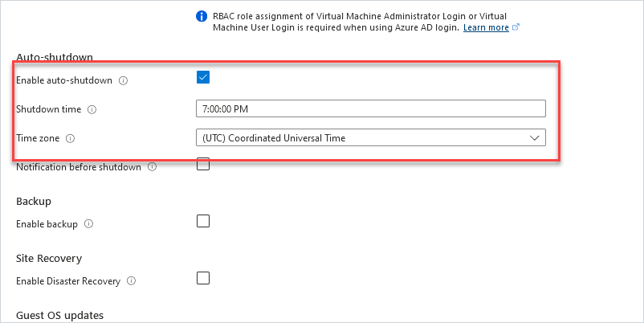Image resolution: width=644 pixels, height=323 pixels.
Task: Click the Backup section heading
Action: (x=34, y=202)
